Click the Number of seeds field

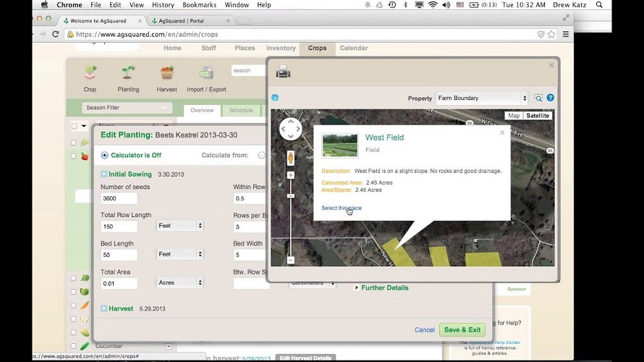click(119, 198)
